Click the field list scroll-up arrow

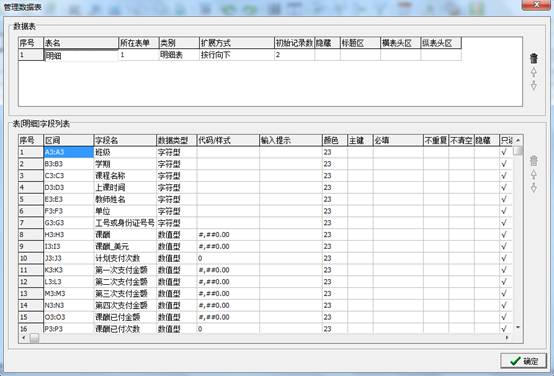point(518,140)
